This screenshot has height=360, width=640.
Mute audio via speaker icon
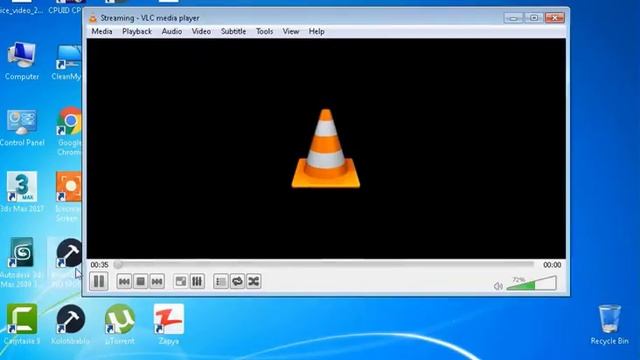(x=498, y=286)
